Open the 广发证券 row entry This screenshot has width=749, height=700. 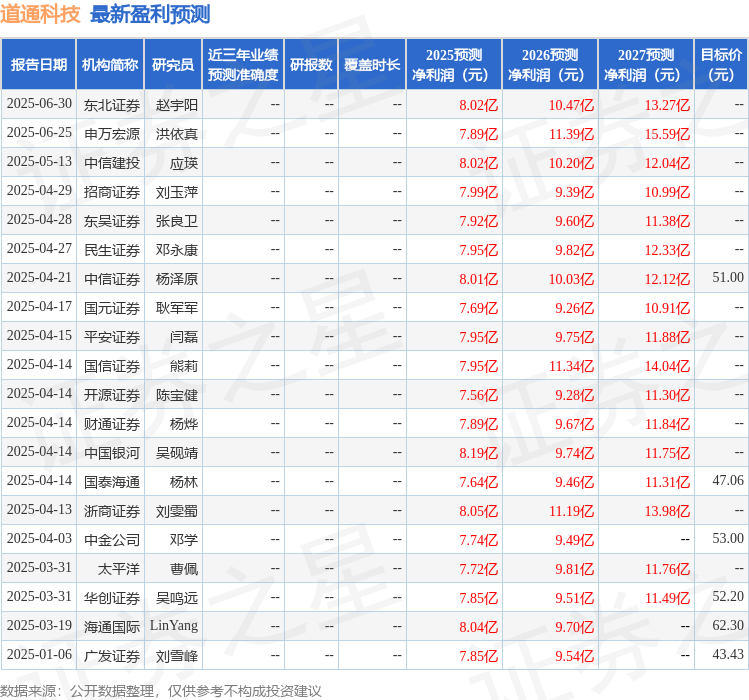(x=112, y=656)
